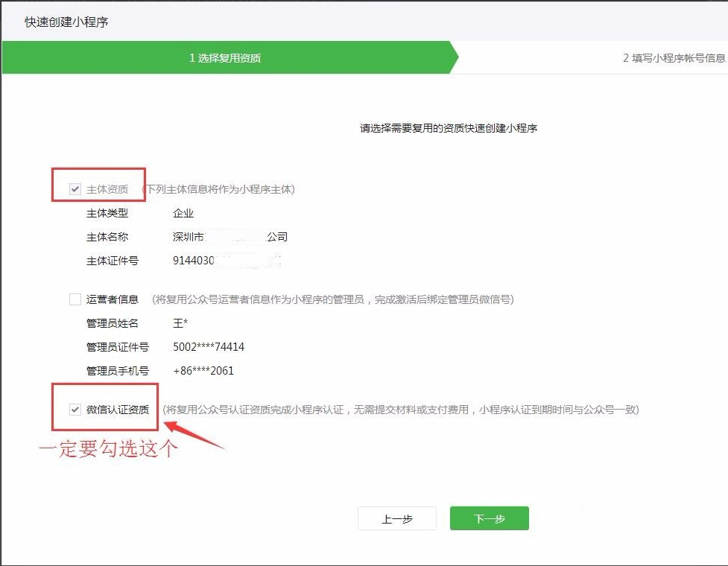Enable the 运营者信息 checkbox
Viewport: 728px width, 566px height.
click(75, 299)
